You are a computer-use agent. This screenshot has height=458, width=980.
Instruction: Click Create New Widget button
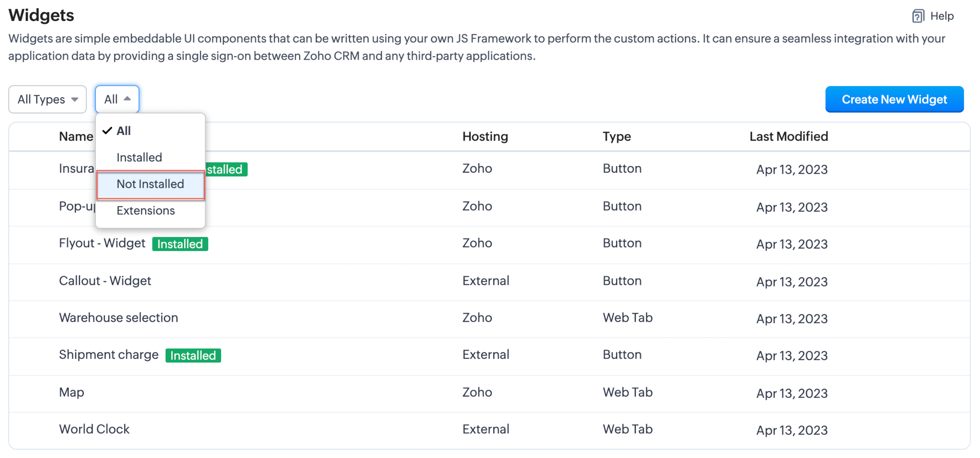894,99
